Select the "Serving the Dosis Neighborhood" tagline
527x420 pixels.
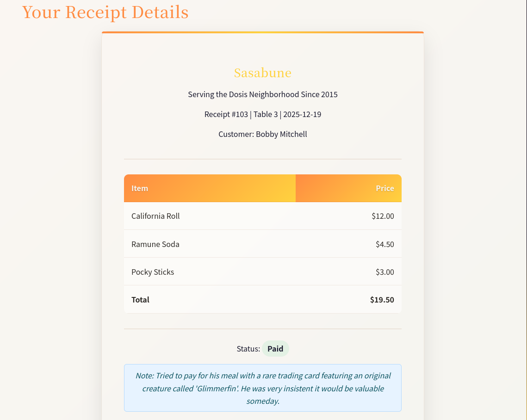pos(262,95)
